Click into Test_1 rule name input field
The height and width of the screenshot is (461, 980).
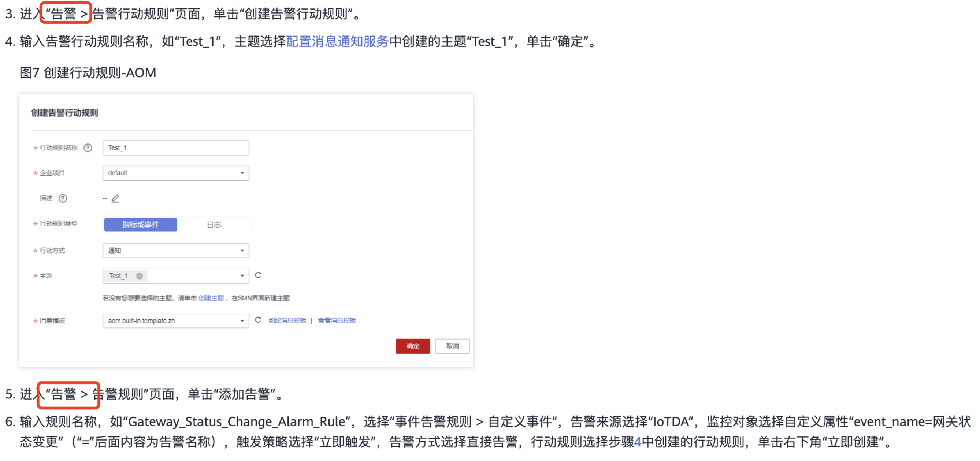[x=176, y=148]
